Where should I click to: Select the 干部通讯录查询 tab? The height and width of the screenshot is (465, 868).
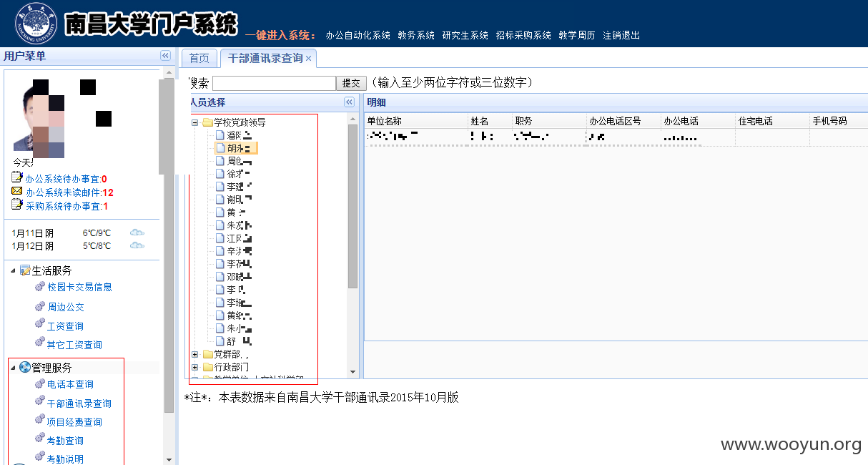[265, 59]
